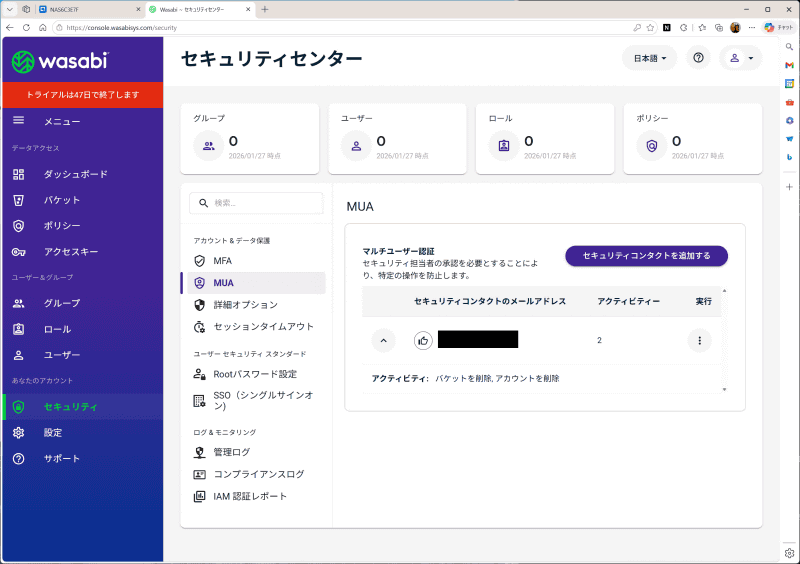Click the browser home icon
This screenshot has height=564, width=800.
pyautogui.click(x=43, y=28)
